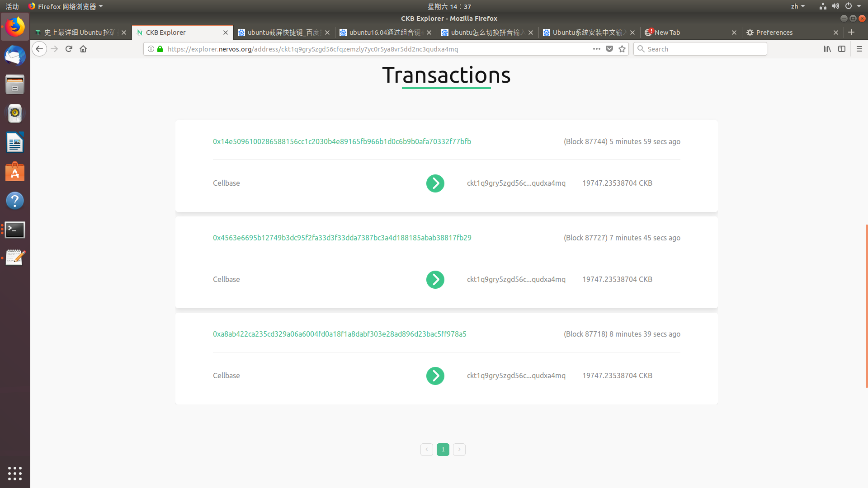868x488 pixels.
Task: Open Files manager from the dock
Action: (x=15, y=85)
